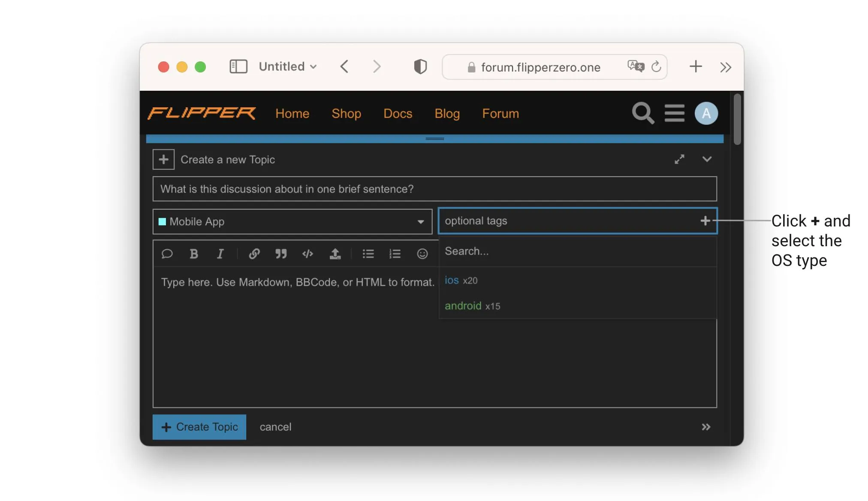This screenshot has height=501, width=868.
Task: Click the page scrollbar thumb
Action: [x=737, y=119]
